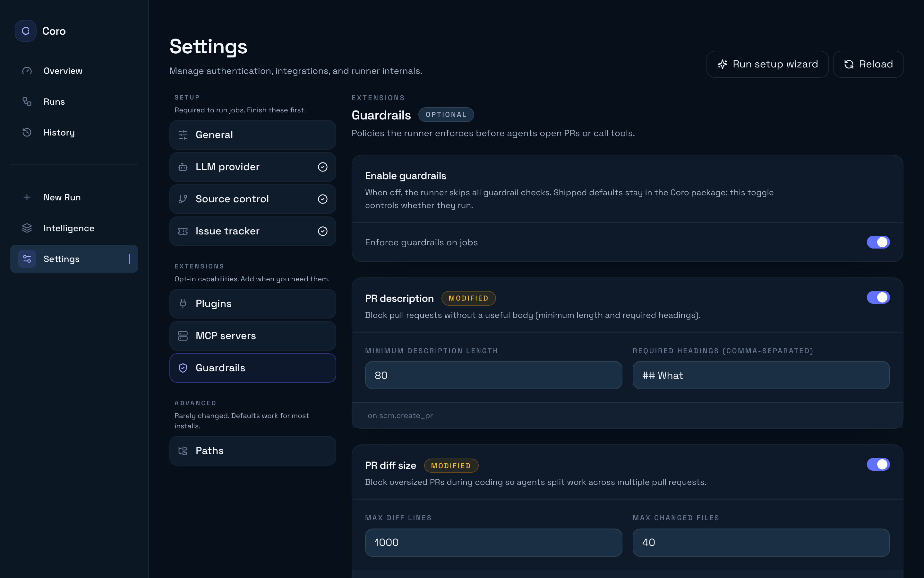Click the 'Enforce guardrails on jobs' label
The image size is (924, 578).
point(421,242)
